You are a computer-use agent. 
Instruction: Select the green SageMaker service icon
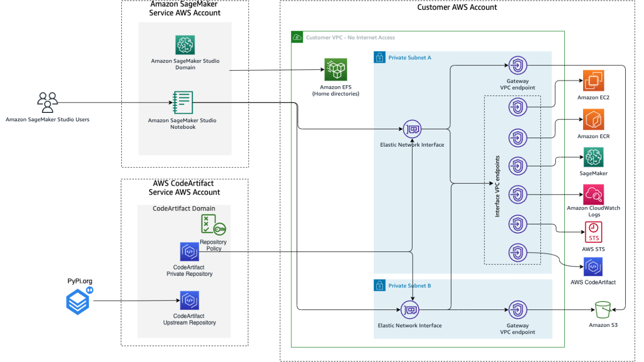point(593,157)
